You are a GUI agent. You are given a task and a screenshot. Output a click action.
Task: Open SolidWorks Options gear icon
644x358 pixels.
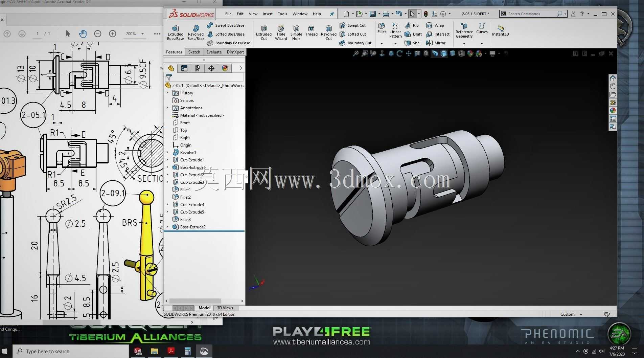(x=443, y=14)
